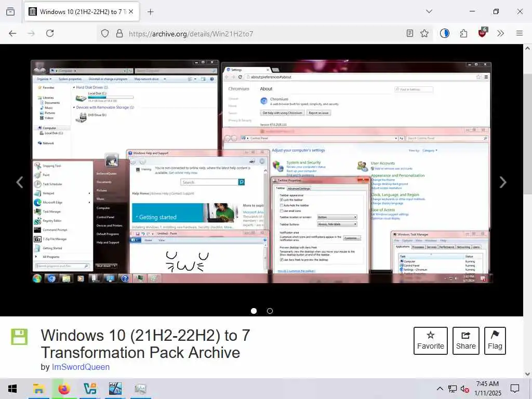Open the clock showing 7:45 AM

tap(487, 389)
